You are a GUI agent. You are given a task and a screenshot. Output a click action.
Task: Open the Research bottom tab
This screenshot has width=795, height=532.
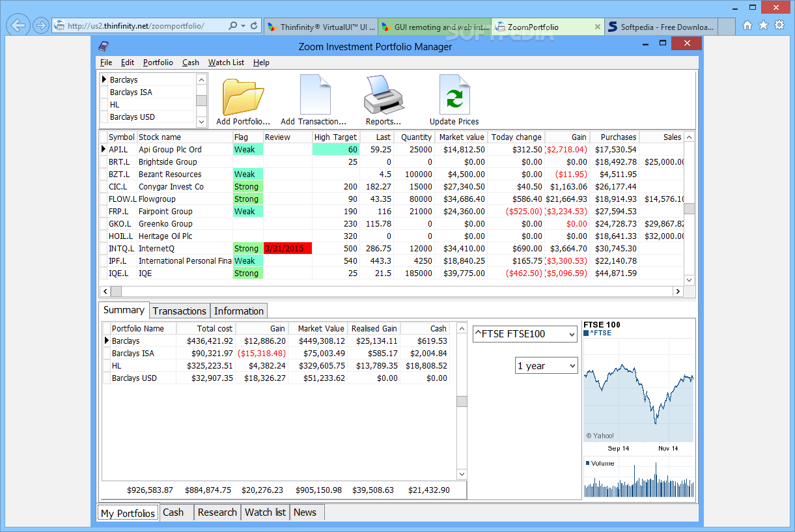(217, 512)
